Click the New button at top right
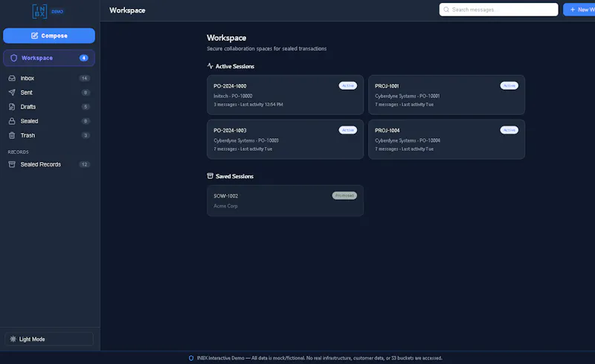This screenshot has width=595, height=364. pyautogui.click(x=579, y=10)
